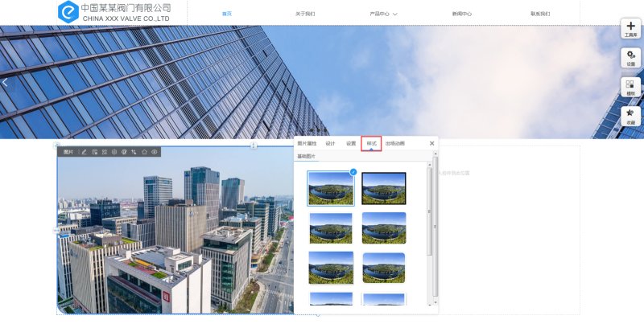Open the 设置 gear icon in right sidebar
644x324 pixels.
(x=630, y=56)
